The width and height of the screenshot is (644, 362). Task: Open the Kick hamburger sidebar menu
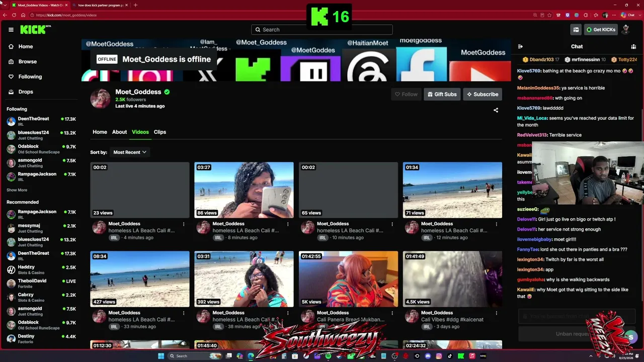coord(11,30)
